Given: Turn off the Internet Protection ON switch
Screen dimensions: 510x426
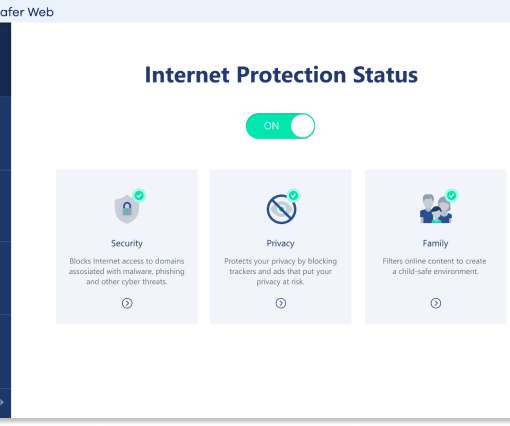Looking at the screenshot, I should pyautogui.click(x=280, y=126).
